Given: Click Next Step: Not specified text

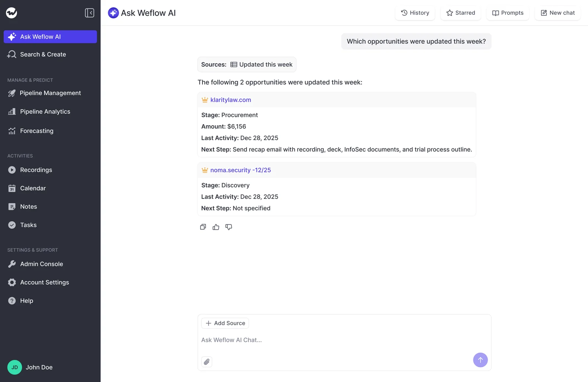Looking at the screenshot, I should pyautogui.click(x=236, y=208).
